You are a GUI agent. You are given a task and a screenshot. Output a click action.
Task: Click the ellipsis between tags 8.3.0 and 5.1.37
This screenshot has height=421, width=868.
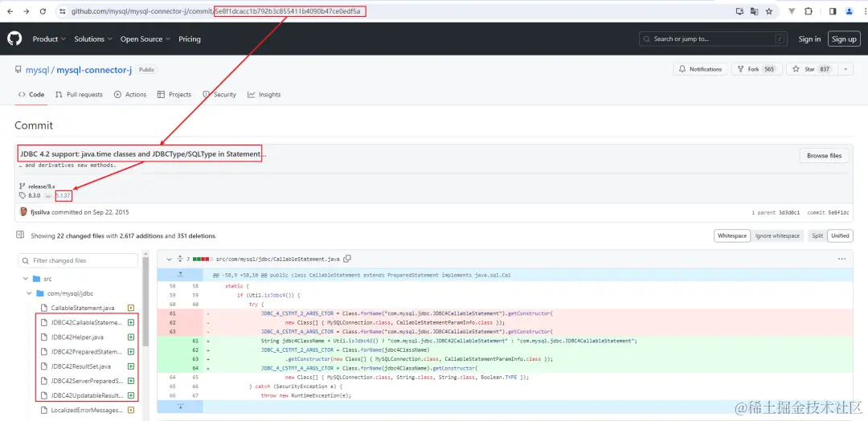48,196
